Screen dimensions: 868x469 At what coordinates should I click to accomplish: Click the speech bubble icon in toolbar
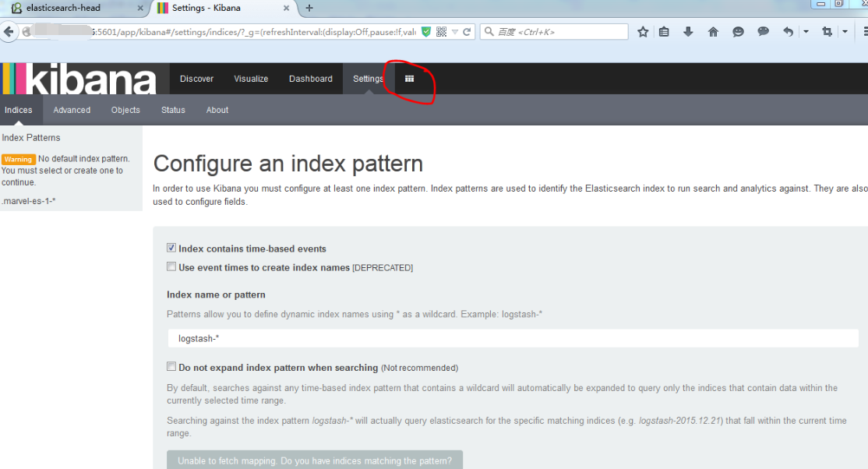coord(763,32)
